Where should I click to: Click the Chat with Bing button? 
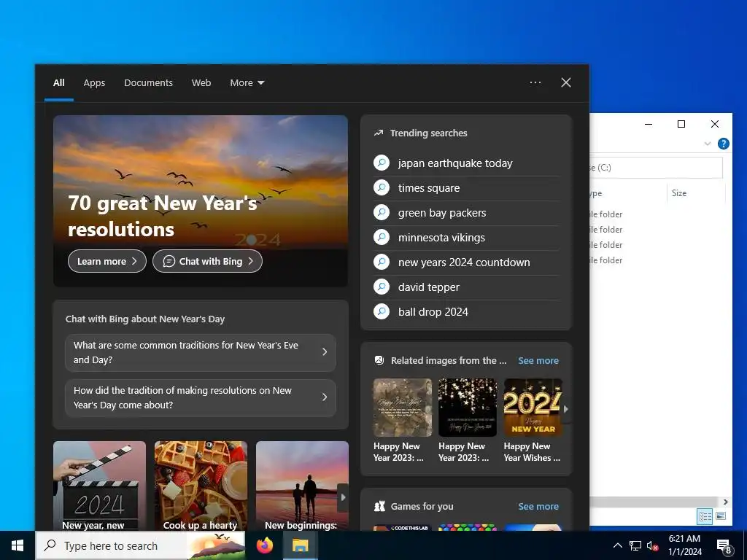pyautogui.click(x=207, y=261)
